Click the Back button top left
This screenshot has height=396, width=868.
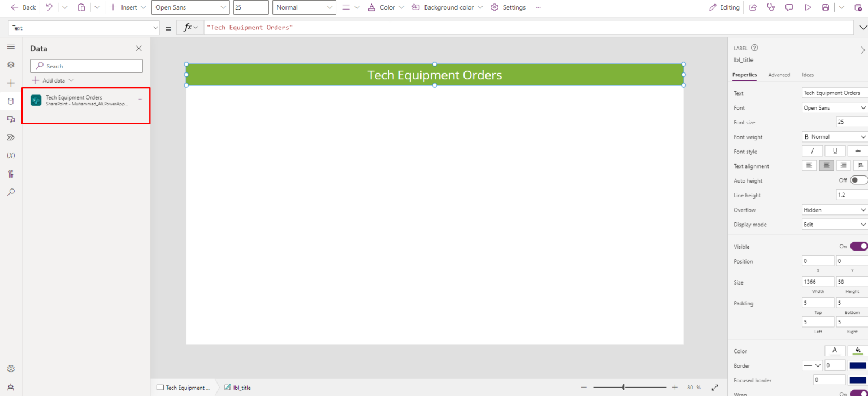click(21, 7)
